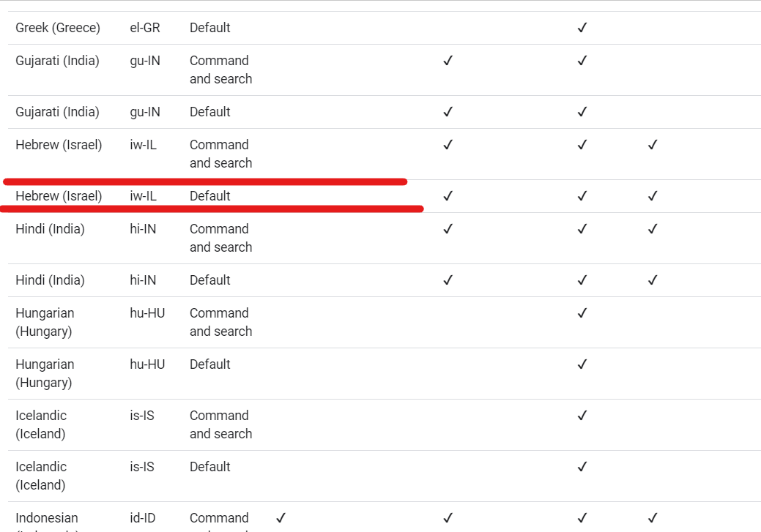Image resolution: width=761 pixels, height=532 pixels.
Task: Click 'Icelandic (Iceland)' in Command and search row
Action: tap(41, 424)
